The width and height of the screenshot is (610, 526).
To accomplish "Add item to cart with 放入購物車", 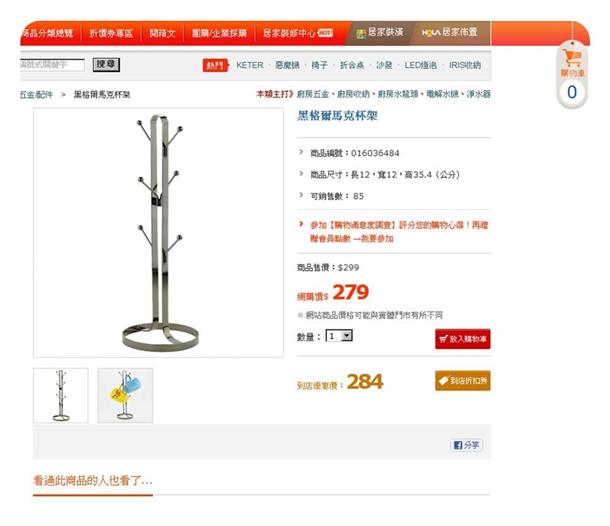I will coord(463,339).
